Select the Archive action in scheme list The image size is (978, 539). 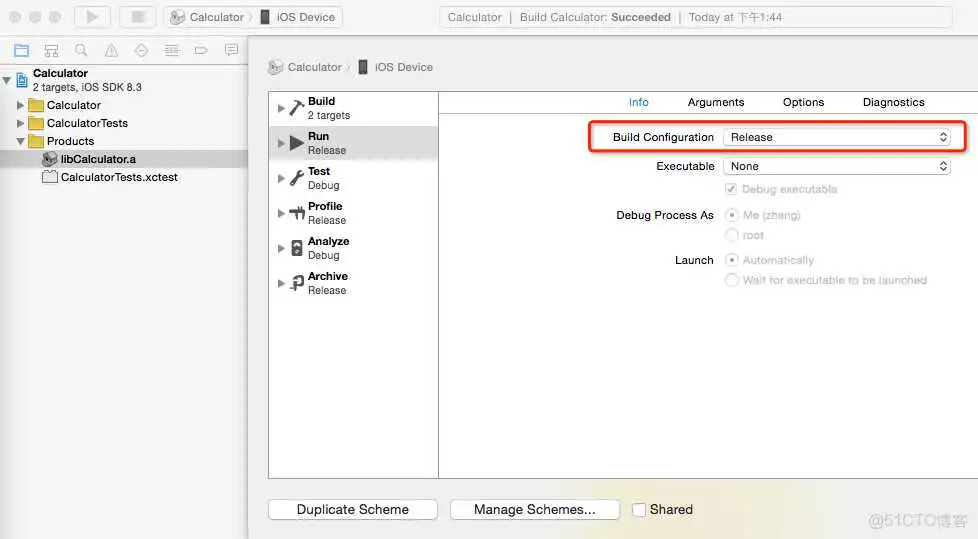(x=327, y=283)
